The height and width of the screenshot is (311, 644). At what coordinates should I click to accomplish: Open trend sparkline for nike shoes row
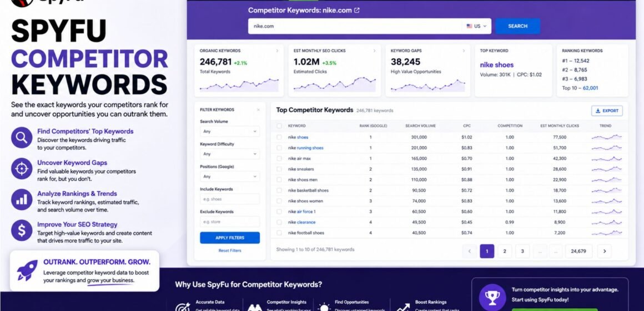point(607,137)
